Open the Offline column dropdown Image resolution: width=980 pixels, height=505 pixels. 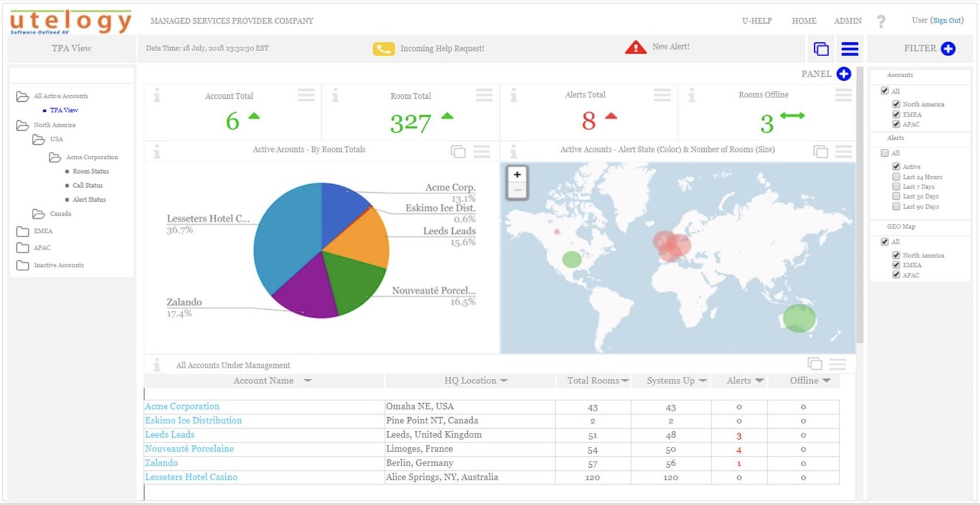[x=826, y=380]
